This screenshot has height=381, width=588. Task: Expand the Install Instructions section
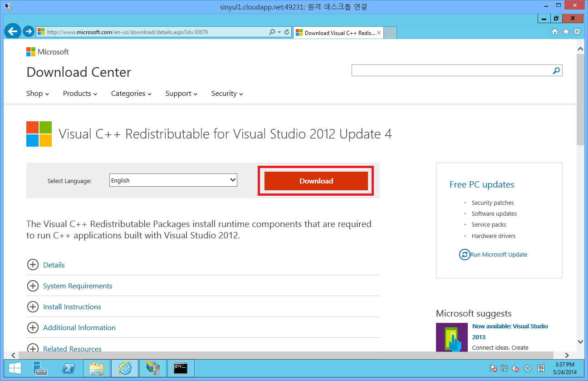(33, 307)
